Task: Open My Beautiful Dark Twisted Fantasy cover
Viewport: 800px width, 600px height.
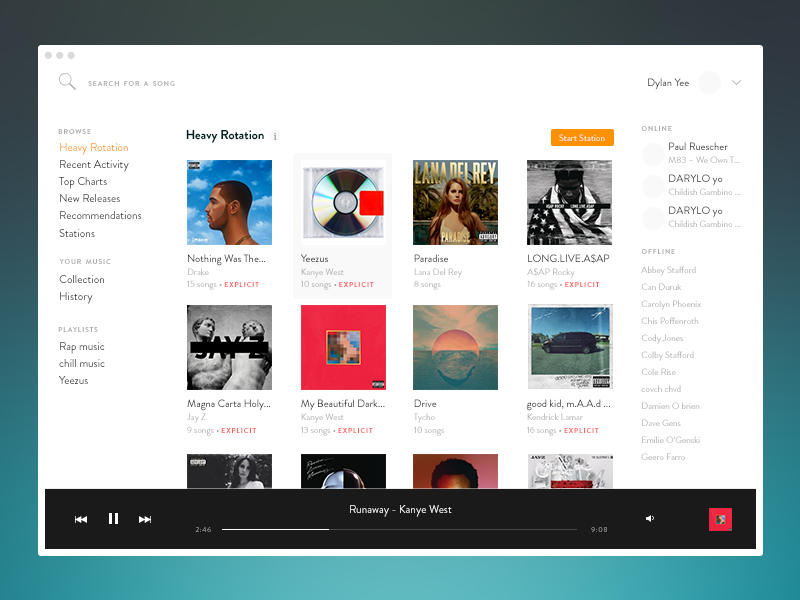Action: [x=343, y=347]
